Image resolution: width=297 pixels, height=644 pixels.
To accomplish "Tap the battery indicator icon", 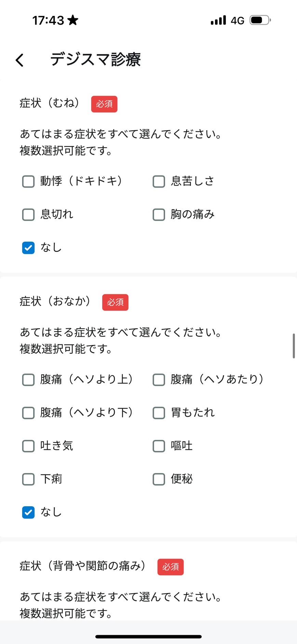I will [260, 20].
